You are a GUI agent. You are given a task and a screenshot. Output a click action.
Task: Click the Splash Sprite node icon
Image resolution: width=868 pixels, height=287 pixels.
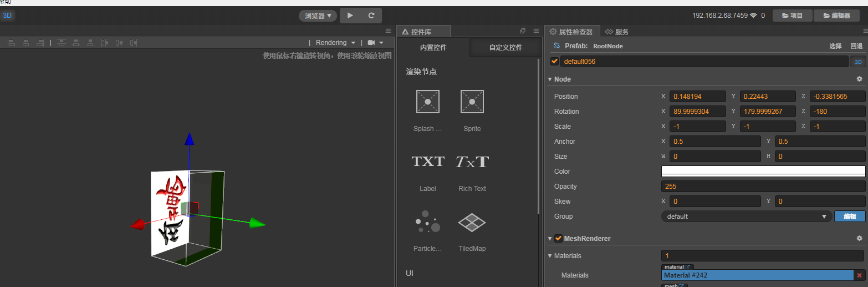[428, 102]
